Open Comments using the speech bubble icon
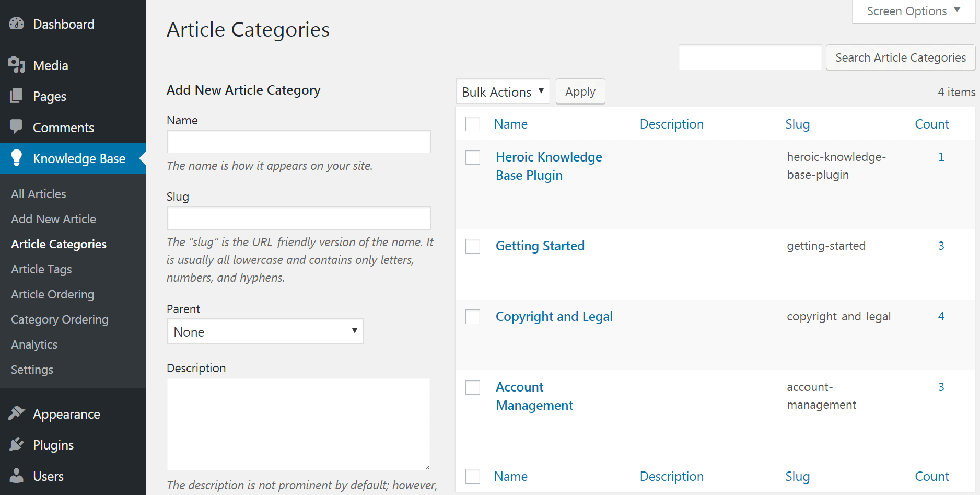 tap(17, 127)
